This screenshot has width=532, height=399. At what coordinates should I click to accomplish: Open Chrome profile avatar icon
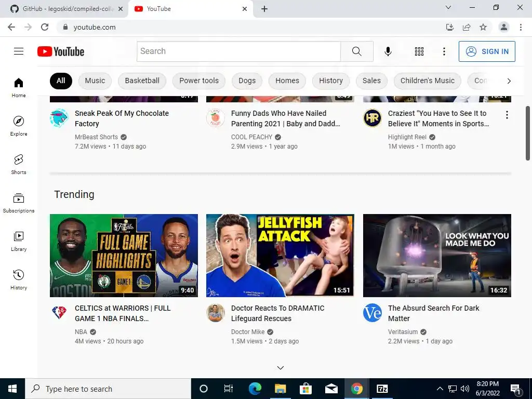tap(504, 27)
